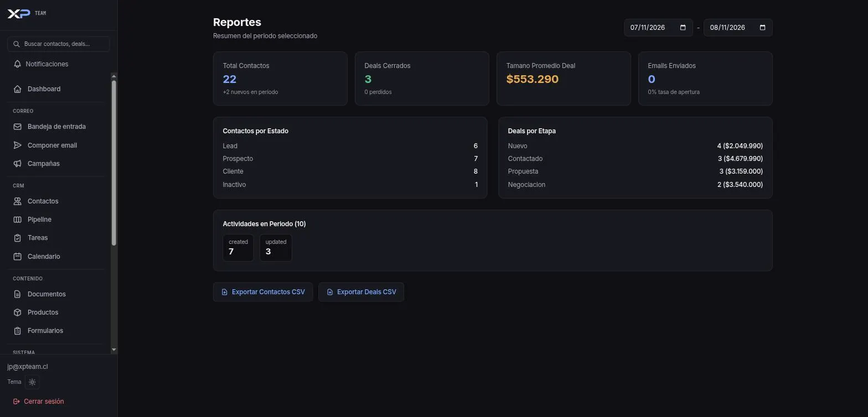The width and height of the screenshot is (868, 417).
Task: Click the end date field 08/11/2026
Action: click(x=738, y=28)
